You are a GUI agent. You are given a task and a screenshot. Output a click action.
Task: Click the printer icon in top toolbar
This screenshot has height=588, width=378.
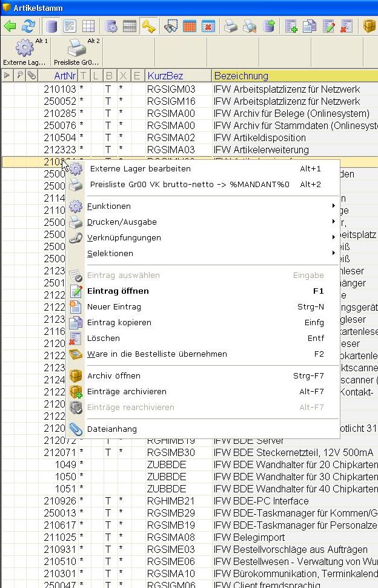click(231, 26)
